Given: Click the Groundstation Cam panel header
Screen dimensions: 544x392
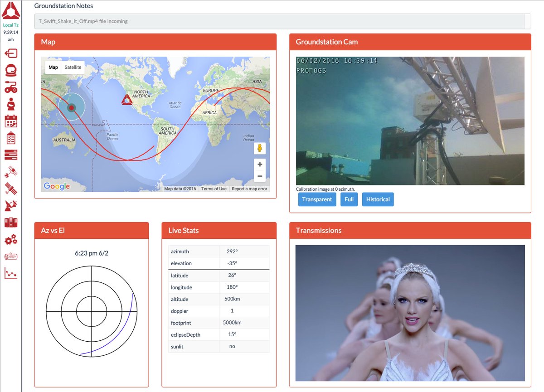Looking at the screenshot, I should click(410, 42).
